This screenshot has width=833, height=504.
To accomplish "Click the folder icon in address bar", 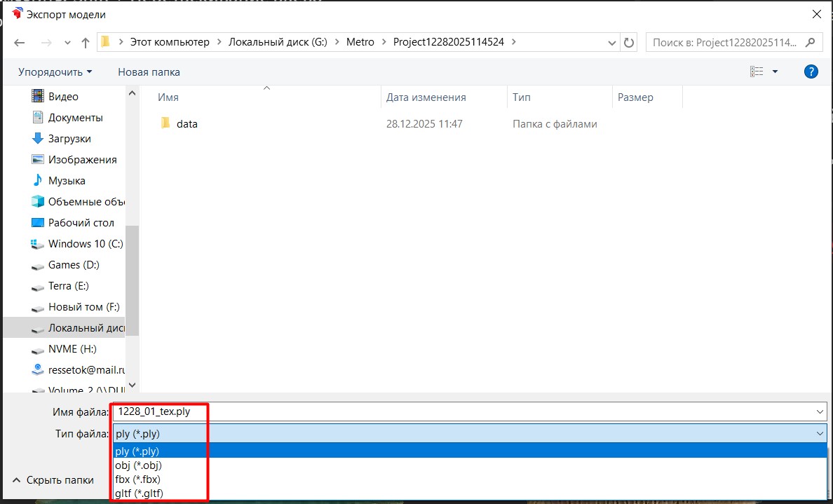I will [x=106, y=42].
